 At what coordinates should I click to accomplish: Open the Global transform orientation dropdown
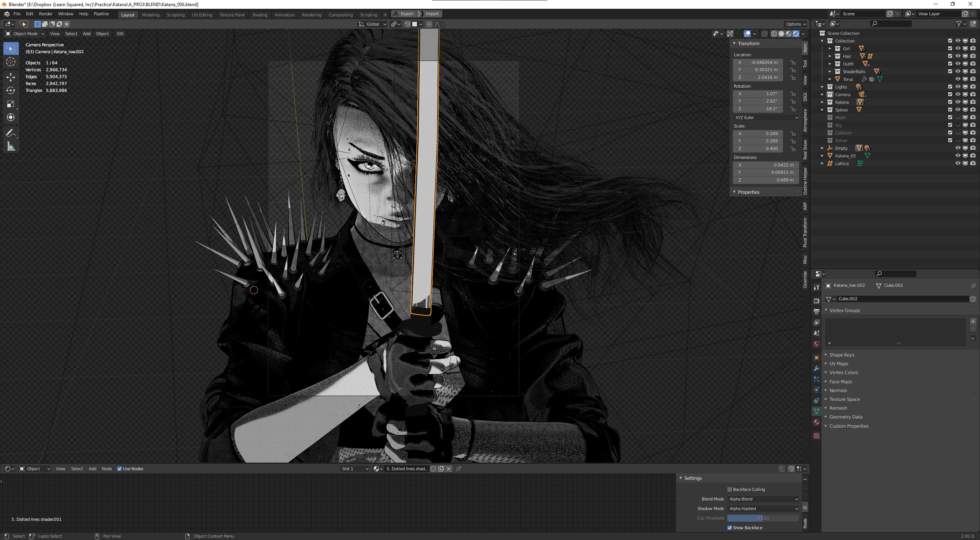[372, 24]
